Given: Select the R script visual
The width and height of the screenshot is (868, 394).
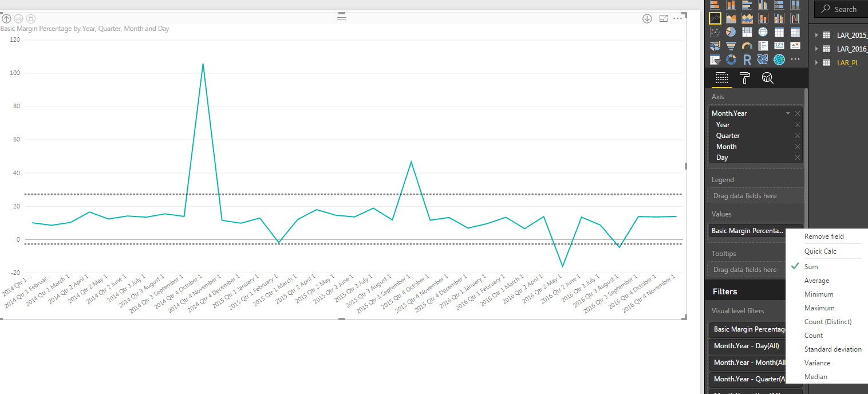Looking at the screenshot, I should pyautogui.click(x=747, y=60).
